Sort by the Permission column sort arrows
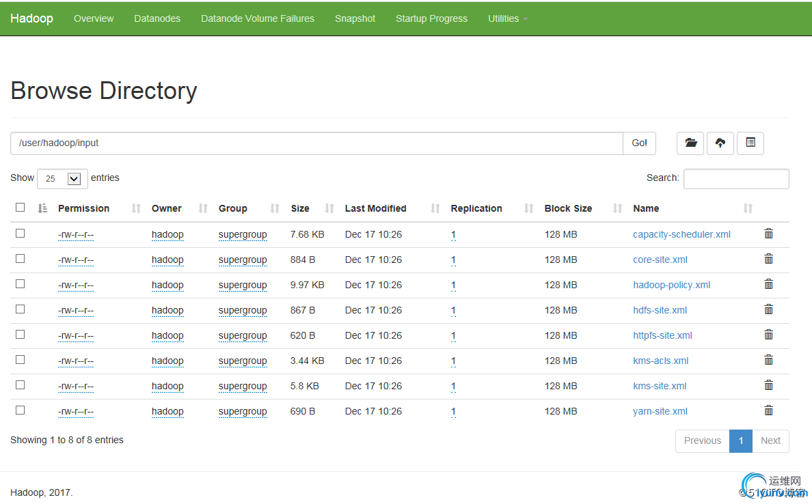Screen dimensions: 812x504 tap(136, 208)
